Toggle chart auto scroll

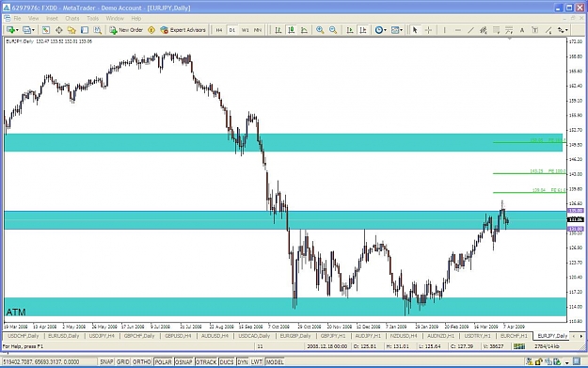(350, 30)
